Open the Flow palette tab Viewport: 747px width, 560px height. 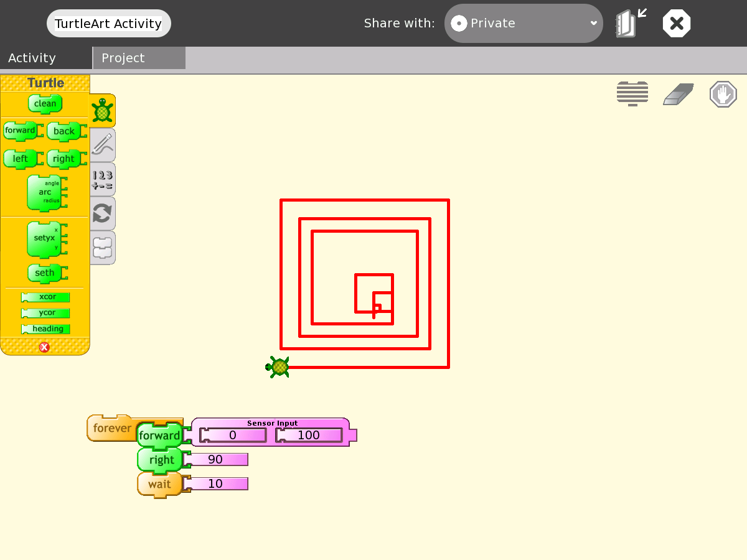click(x=103, y=213)
